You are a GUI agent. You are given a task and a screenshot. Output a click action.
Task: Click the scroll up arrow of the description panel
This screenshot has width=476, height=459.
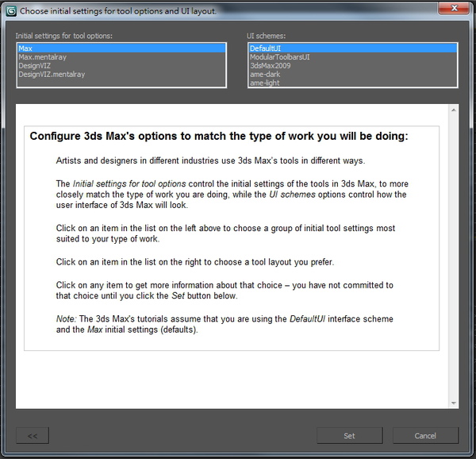454,110
